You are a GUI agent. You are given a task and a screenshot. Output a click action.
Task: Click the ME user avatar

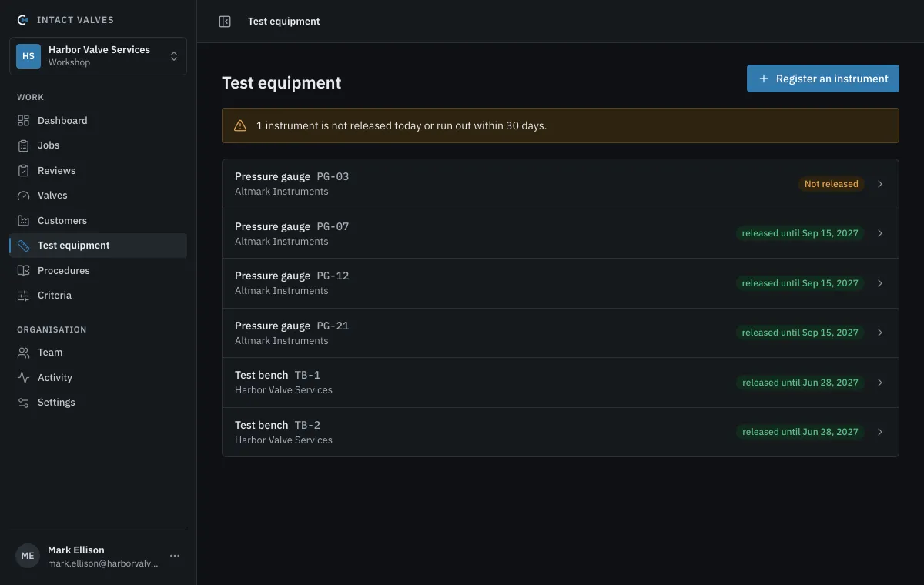click(x=28, y=556)
